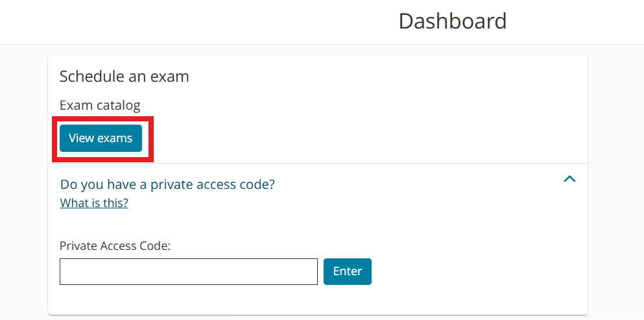The width and height of the screenshot is (644, 320).
Task: Learn about private access codes via the help link
Action: coord(94,203)
